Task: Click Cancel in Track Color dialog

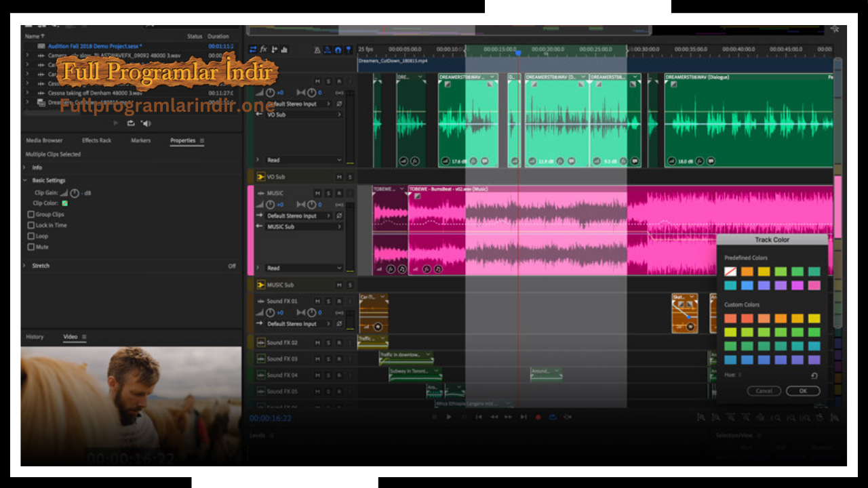Action: click(x=764, y=391)
